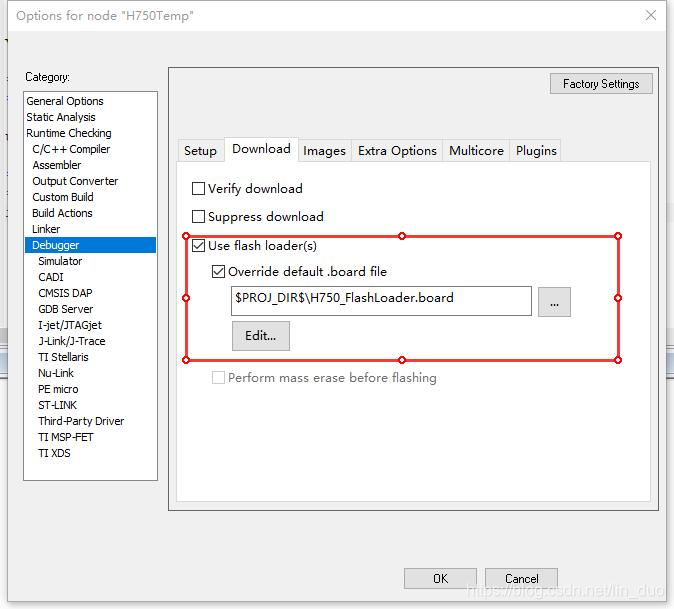Select CADI debugger driver

tap(90, 277)
